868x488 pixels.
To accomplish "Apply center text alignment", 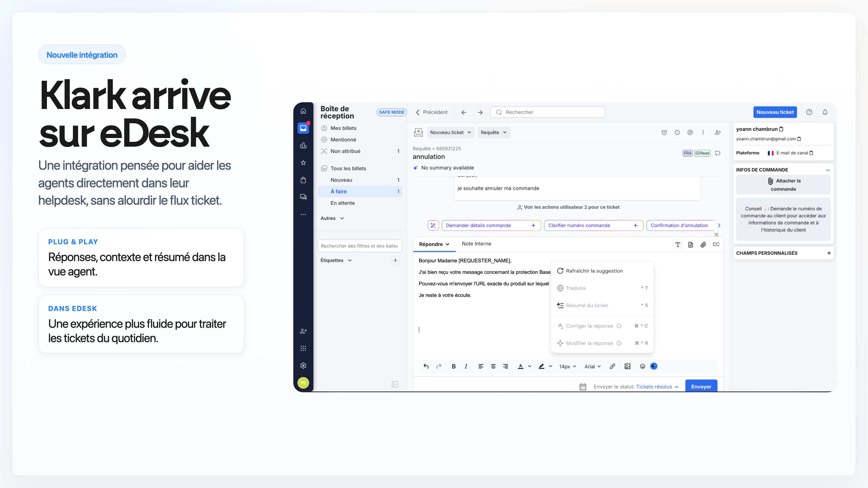I will (x=493, y=367).
